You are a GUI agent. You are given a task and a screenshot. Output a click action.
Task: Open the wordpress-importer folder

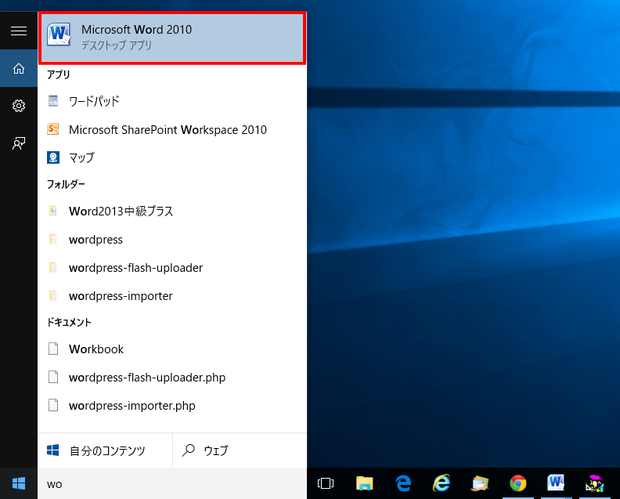click(x=172, y=296)
